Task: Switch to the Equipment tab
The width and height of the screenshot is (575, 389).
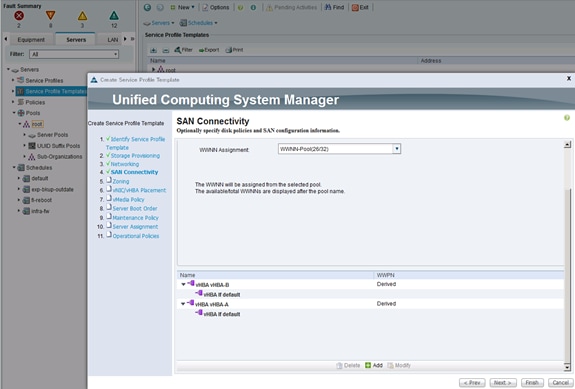Action: tap(31, 40)
